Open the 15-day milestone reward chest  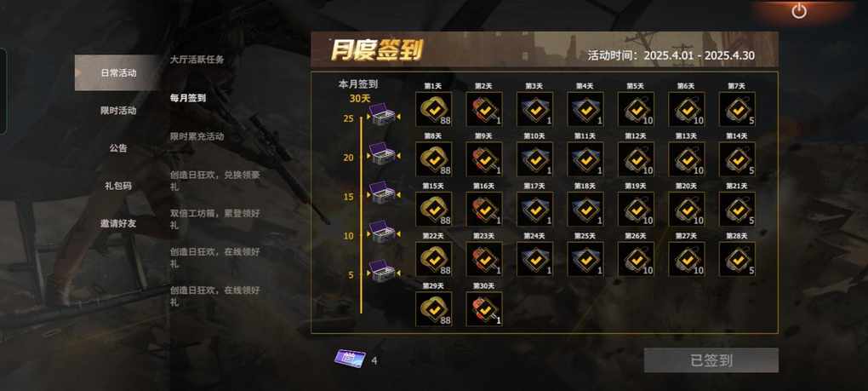click(383, 195)
